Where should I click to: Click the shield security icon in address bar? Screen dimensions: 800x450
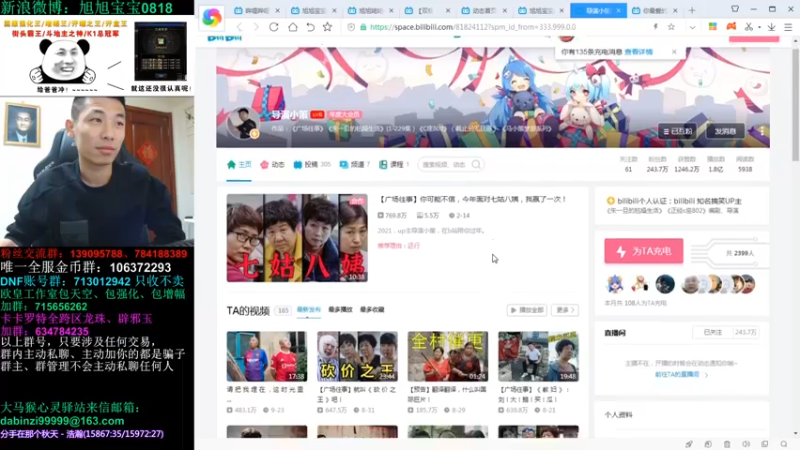(351, 27)
